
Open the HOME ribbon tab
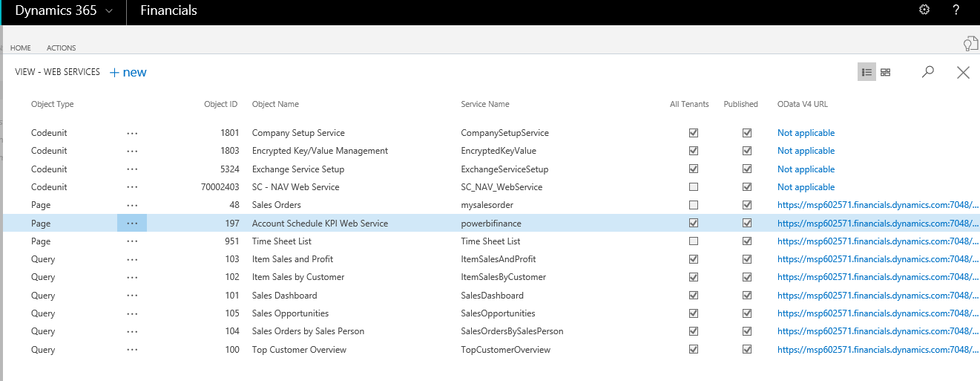21,48
